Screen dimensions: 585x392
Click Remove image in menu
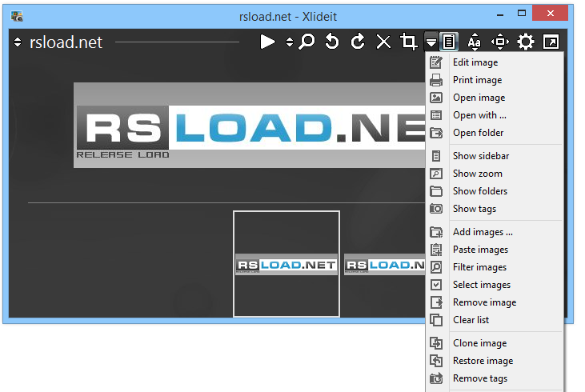coord(495,302)
